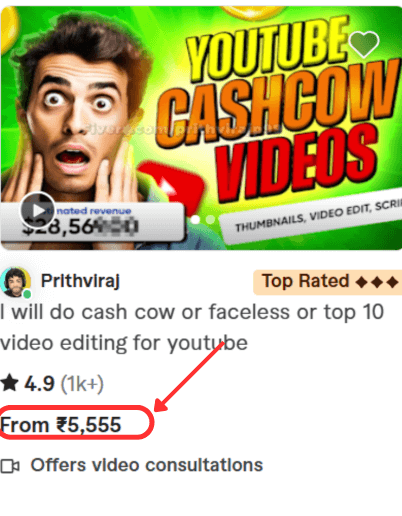Open the YouTube Cashcow Videos thumbnail
The image size is (402, 516).
click(x=201, y=128)
